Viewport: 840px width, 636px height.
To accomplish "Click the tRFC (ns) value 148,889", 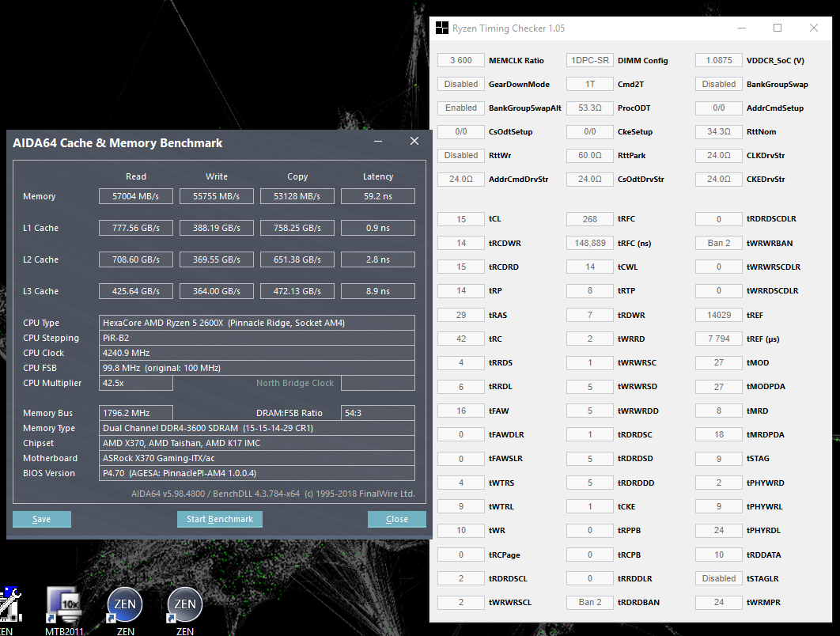I will point(590,243).
